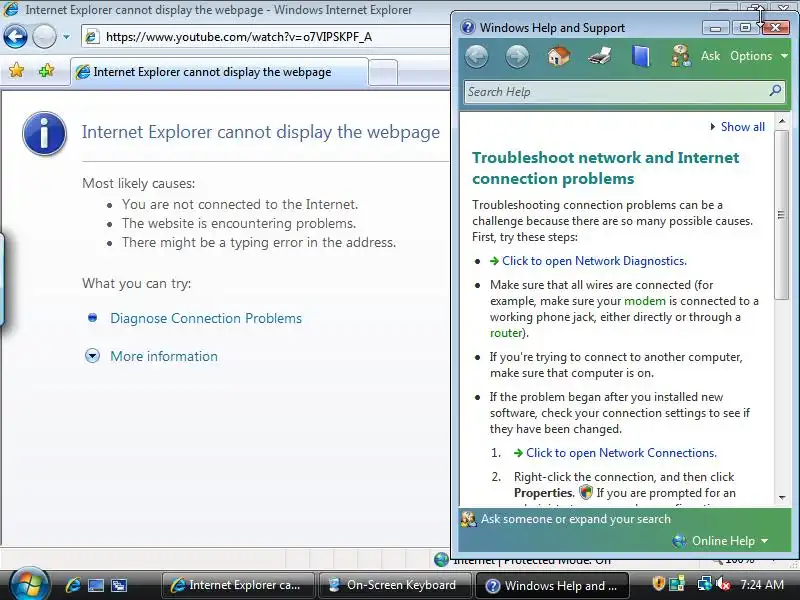This screenshot has width=800, height=600.
Task: Click Switch between windows Quick Launch icon
Action: pyautogui.click(x=119, y=585)
